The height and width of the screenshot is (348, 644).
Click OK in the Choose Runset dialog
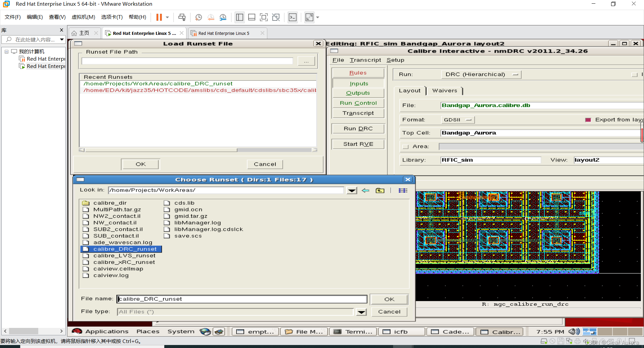click(x=389, y=299)
